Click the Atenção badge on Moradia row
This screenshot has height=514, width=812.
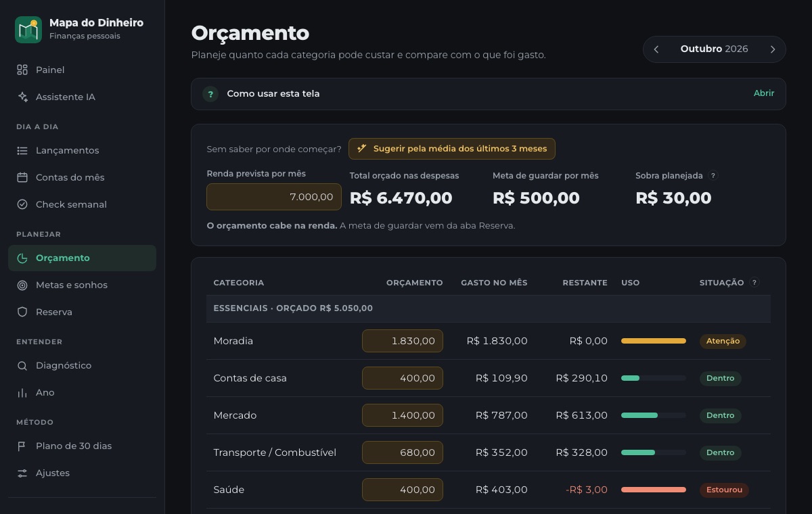point(723,341)
